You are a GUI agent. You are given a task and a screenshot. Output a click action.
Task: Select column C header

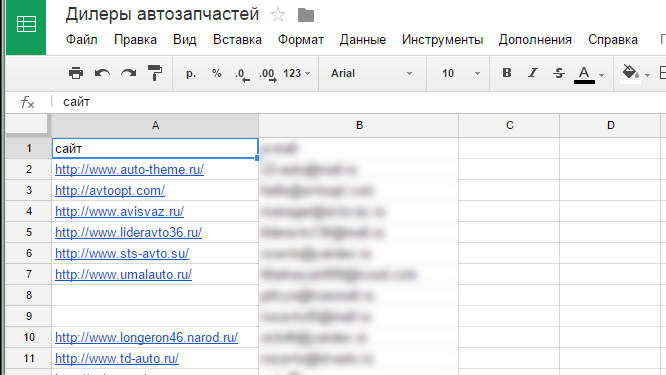tap(509, 125)
